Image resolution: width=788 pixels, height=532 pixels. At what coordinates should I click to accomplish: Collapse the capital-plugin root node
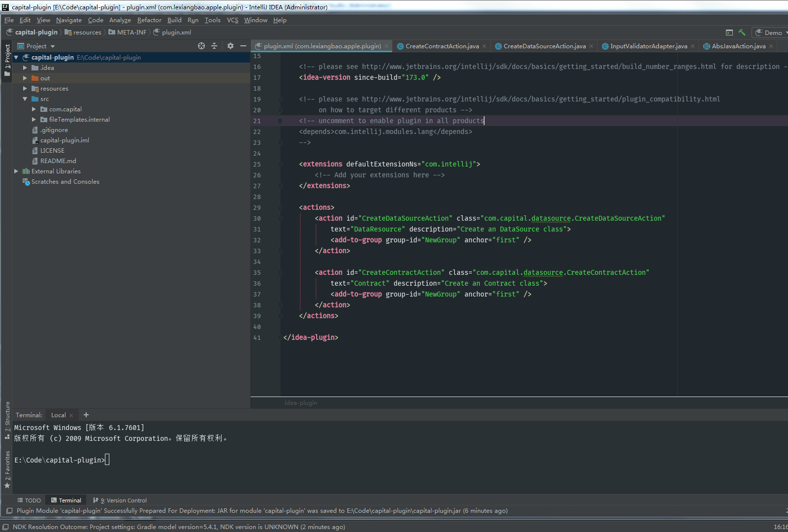click(x=16, y=58)
